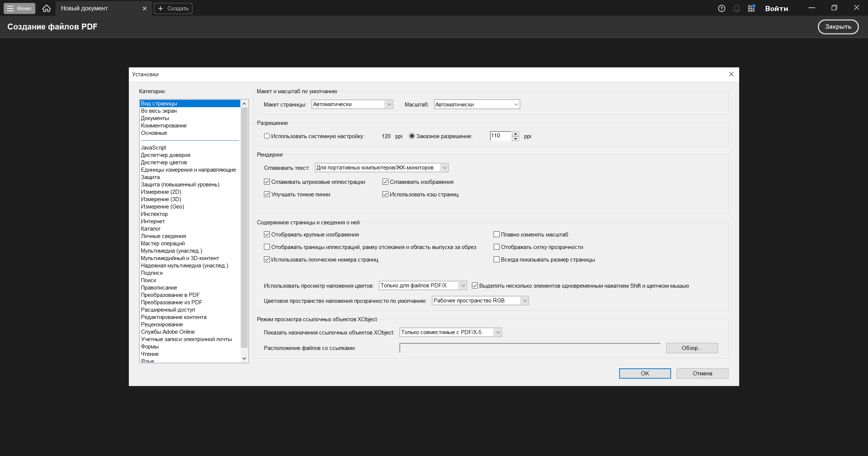Select Преобразование в PDF category
The image size is (868, 456).
pos(190,295)
